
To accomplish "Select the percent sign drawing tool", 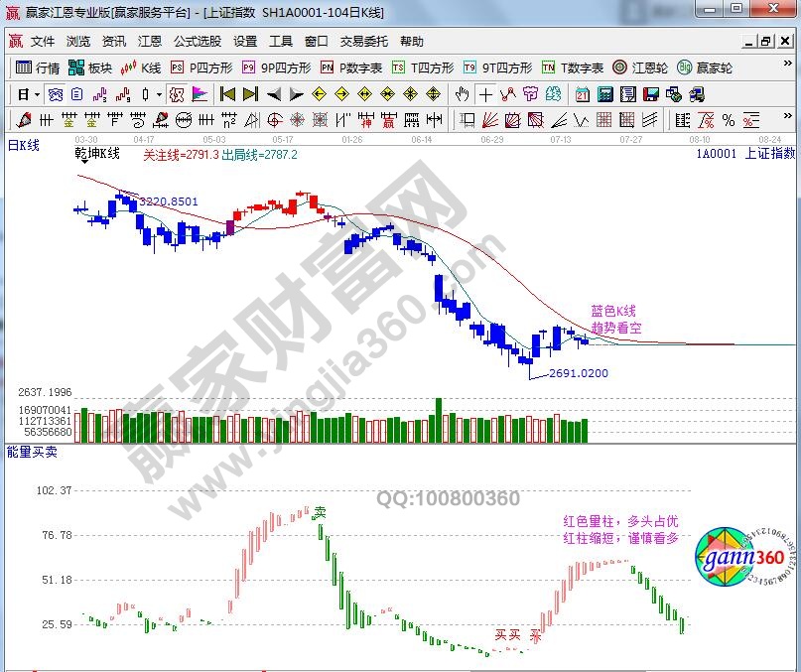I will tap(729, 120).
